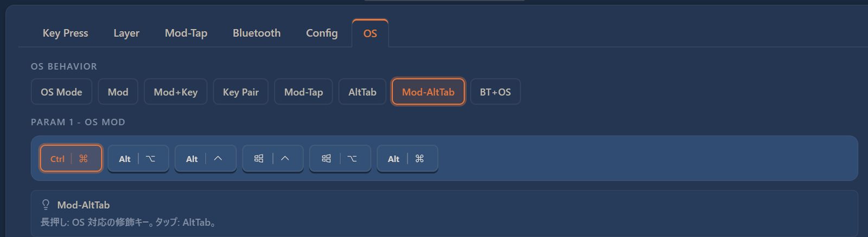Viewport: 868px width, 237px height.
Task: Select the Alt / Command symbol pair
Action: [407, 158]
